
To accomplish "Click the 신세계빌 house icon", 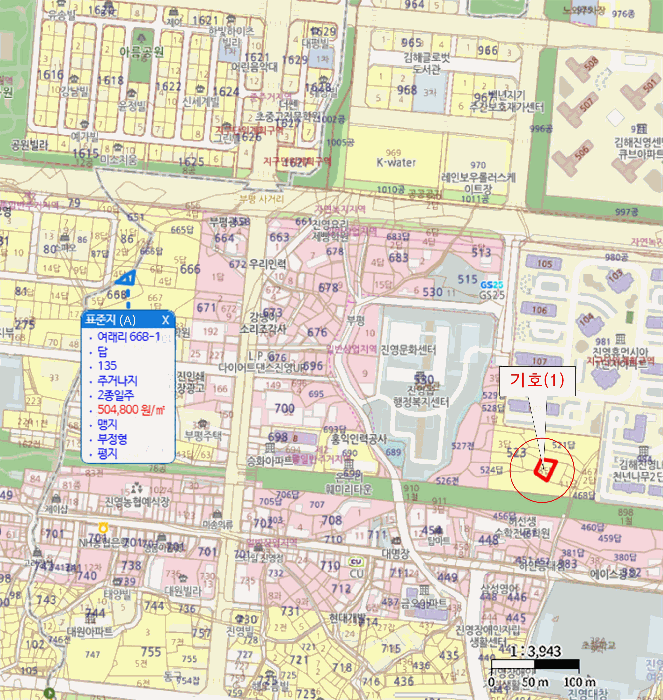I will tap(200, 89).
